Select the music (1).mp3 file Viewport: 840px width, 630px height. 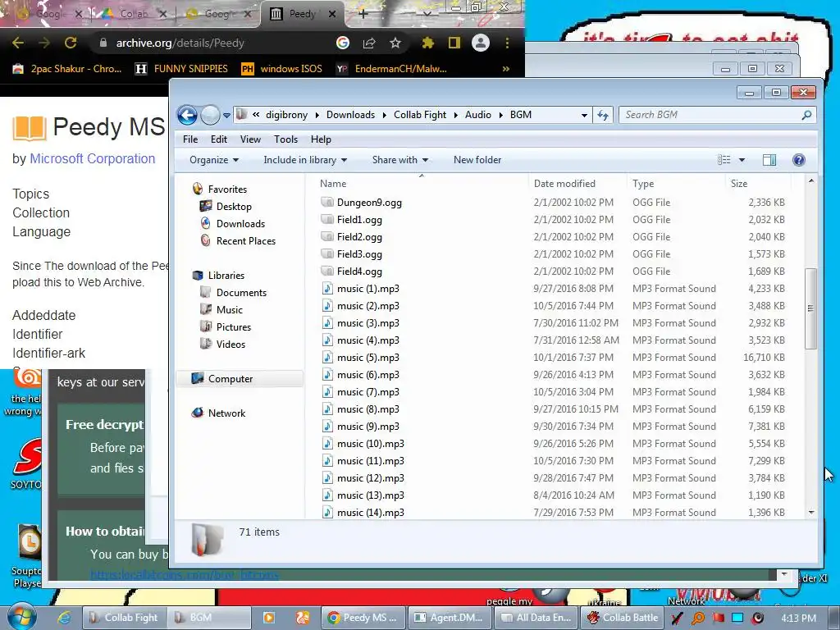[x=367, y=288]
